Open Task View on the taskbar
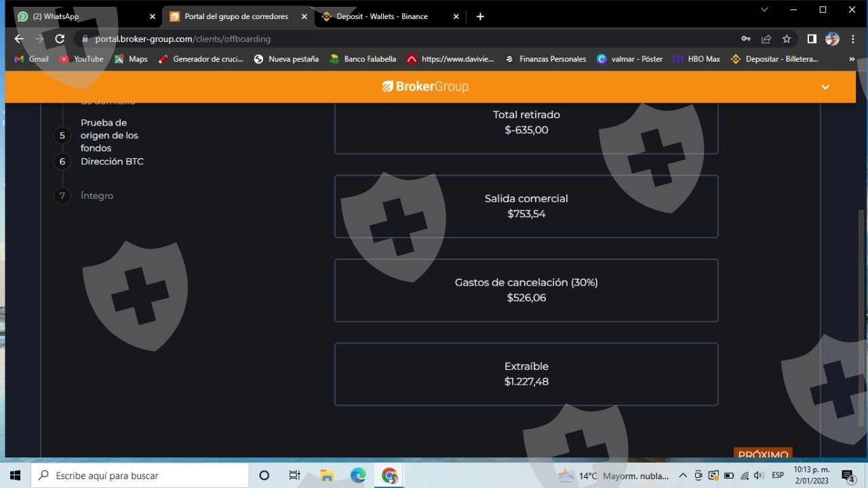 (x=294, y=475)
